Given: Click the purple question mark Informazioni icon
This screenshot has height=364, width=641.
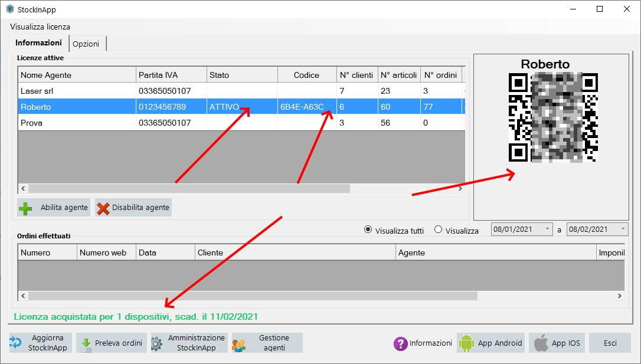Looking at the screenshot, I should pyautogui.click(x=400, y=343).
